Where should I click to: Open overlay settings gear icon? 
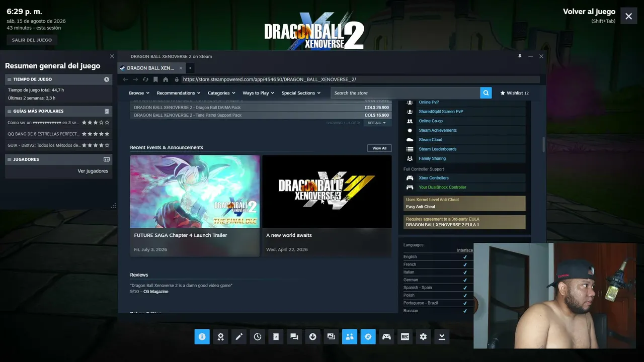click(423, 337)
